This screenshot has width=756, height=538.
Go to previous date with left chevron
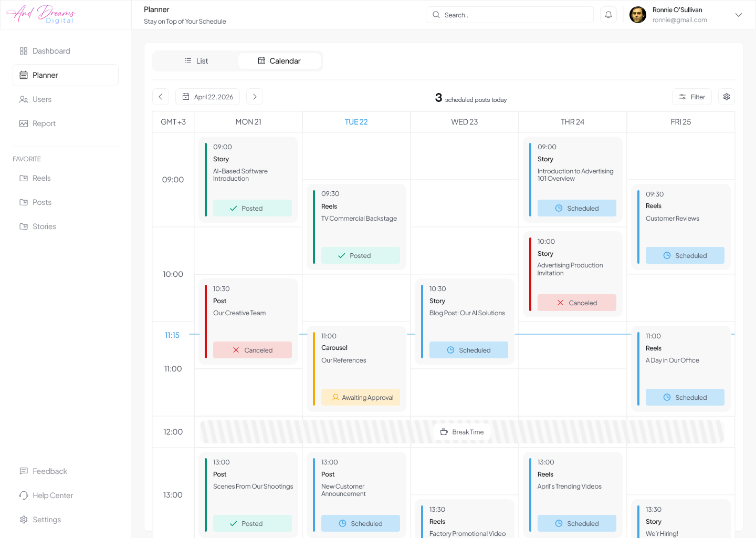(x=161, y=97)
